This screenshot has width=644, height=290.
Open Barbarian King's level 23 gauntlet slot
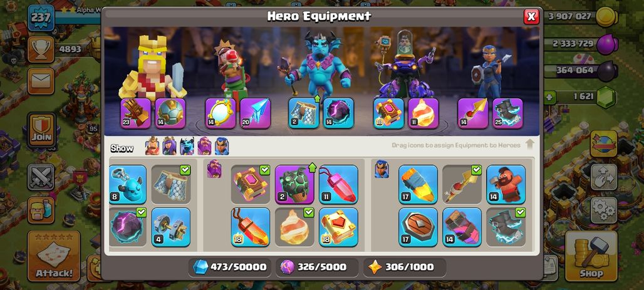(136, 113)
